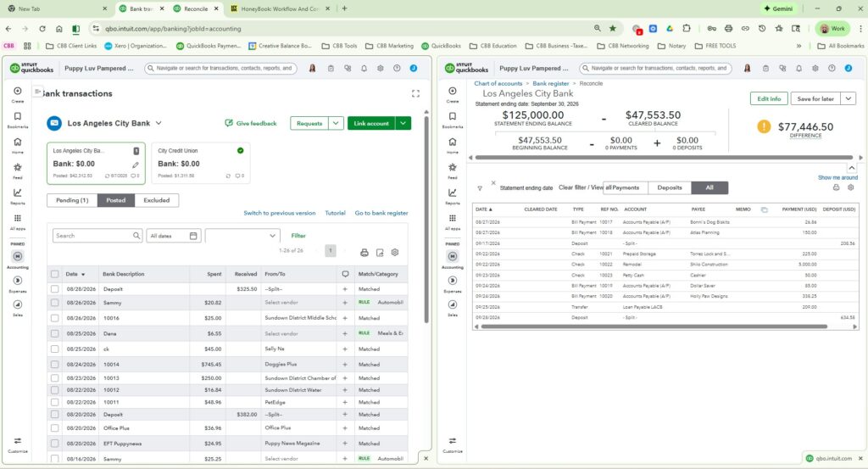Click the calendar icon in the All dates field
This screenshot has width=868, height=469.
pos(194,236)
